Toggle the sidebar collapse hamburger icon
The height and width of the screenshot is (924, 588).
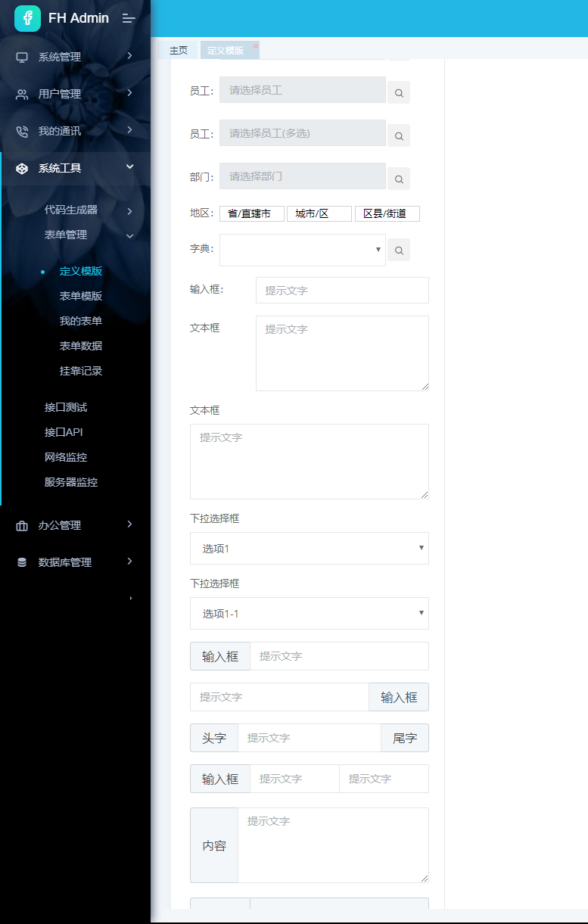129,18
